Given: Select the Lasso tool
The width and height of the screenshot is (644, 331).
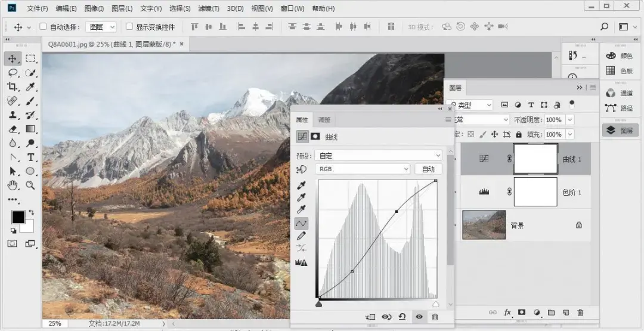Looking at the screenshot, I should pyautogui.click(x=13, y=73).
